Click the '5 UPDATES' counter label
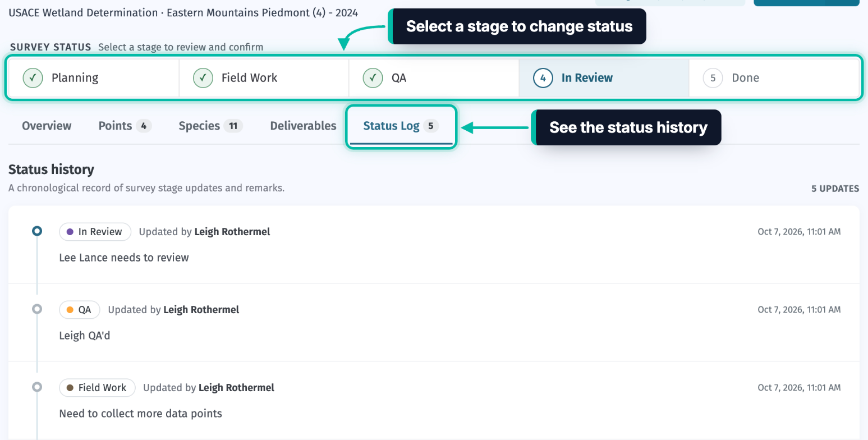Image resolution: width=868 pixels, height=440 pixels. (835, 189)
